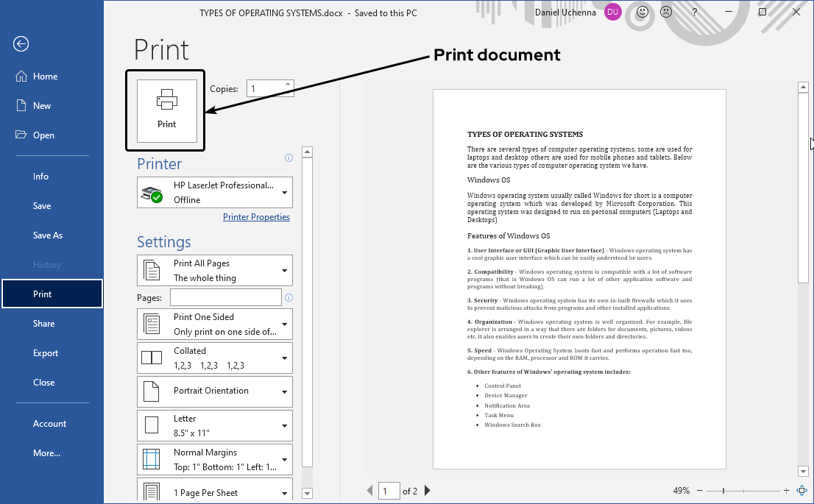The width and height of the screenshot is (814, 504).
Task: Click the info icon beside Printer heading
Action: point(289,157)
